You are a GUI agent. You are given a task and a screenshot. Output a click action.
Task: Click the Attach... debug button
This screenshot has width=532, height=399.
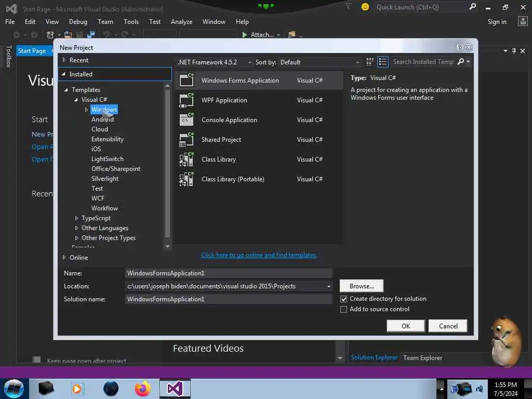point(259,35)
